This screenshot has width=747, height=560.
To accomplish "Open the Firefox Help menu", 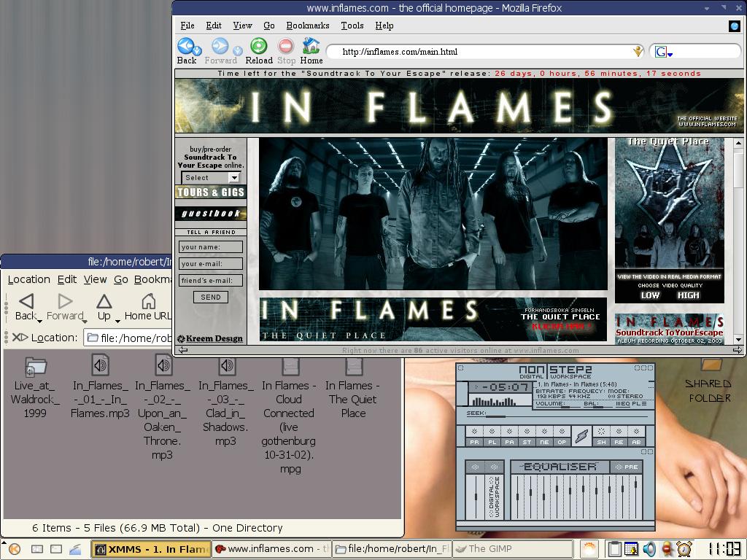I will 384,26.
